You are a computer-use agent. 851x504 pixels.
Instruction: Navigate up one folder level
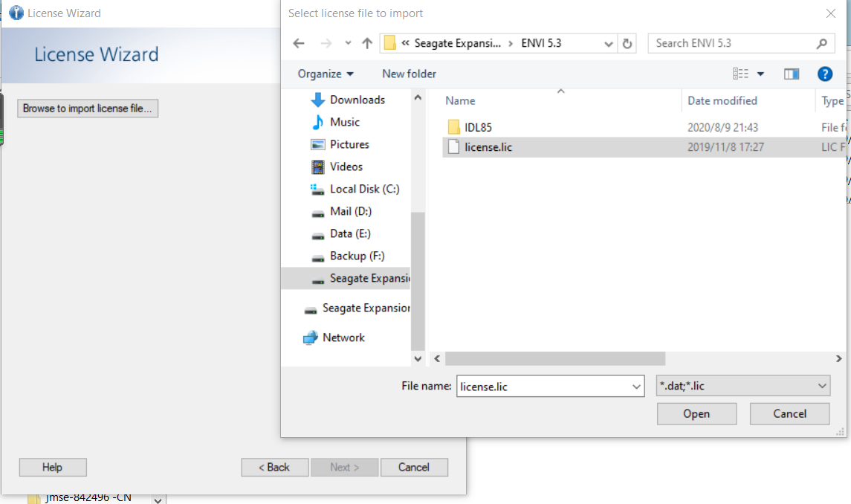[x=366, y=43]
